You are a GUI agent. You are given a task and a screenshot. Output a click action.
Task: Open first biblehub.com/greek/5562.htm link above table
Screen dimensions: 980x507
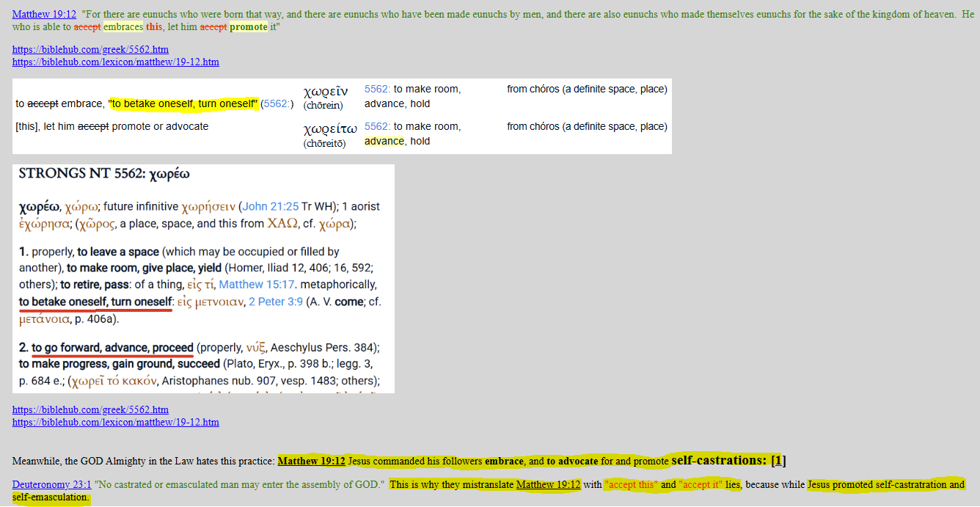tap(90, 49)
